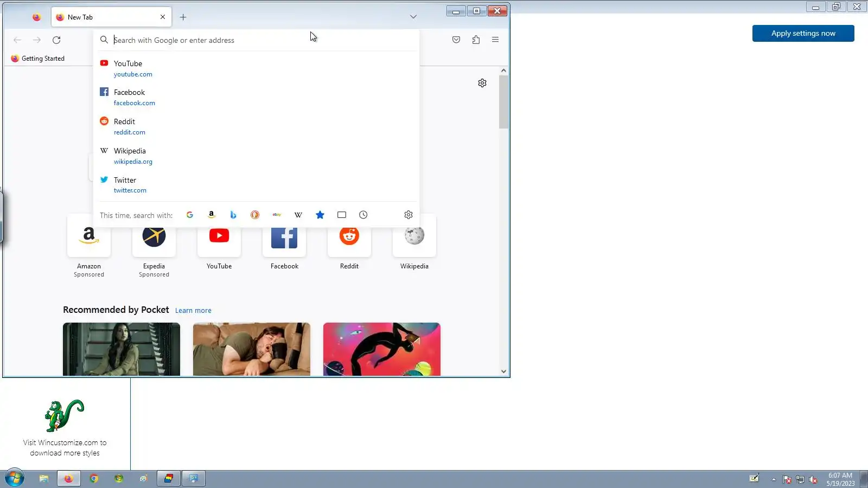Search in History using the clock icon
Image resolution: width=868 pixels, height=488 pixels.
(363, 215)
